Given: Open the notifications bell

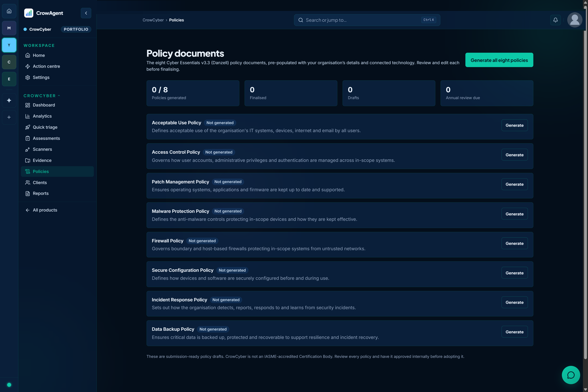Looking at the screenshot, I should [555, 20].
